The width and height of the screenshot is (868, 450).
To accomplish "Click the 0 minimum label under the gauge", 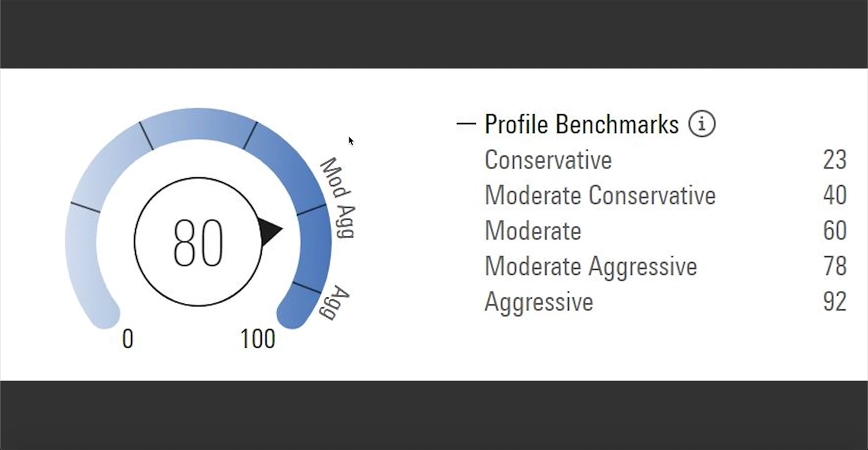I will tap(127, 339).
